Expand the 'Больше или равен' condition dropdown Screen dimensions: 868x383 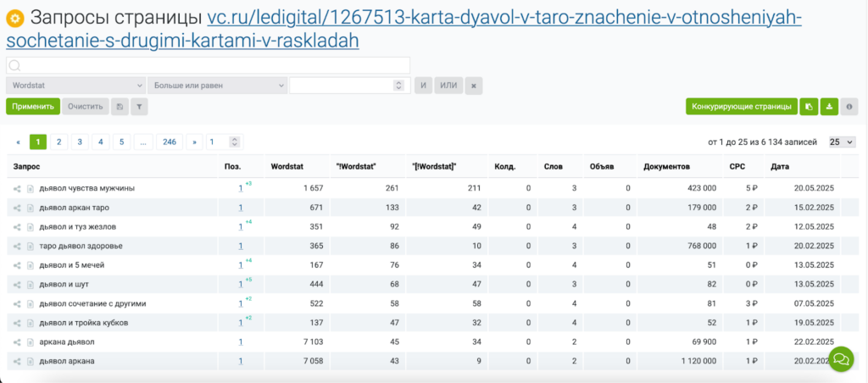[217, 86]
